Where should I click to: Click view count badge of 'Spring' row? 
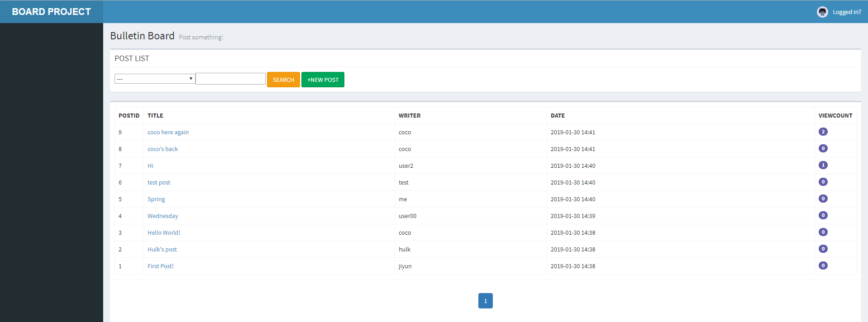pyautogui.click(x=823, y=199)
